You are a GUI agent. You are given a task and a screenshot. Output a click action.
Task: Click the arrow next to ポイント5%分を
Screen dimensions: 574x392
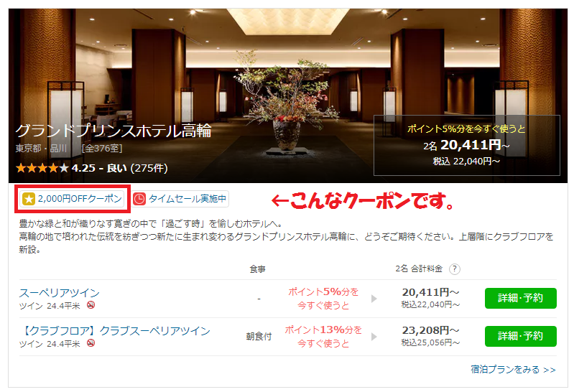pyautogui.click(x=374, y=299)
